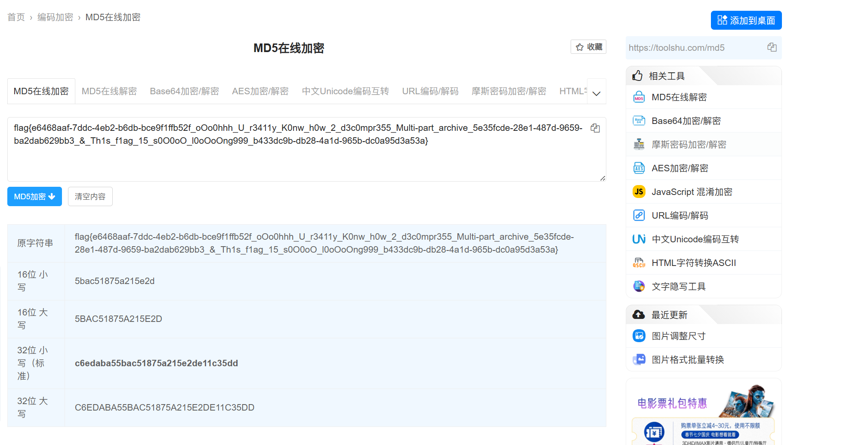Open 中文Unicode编码互转 link in related tools
868x445 pixels.
(695, 239)
